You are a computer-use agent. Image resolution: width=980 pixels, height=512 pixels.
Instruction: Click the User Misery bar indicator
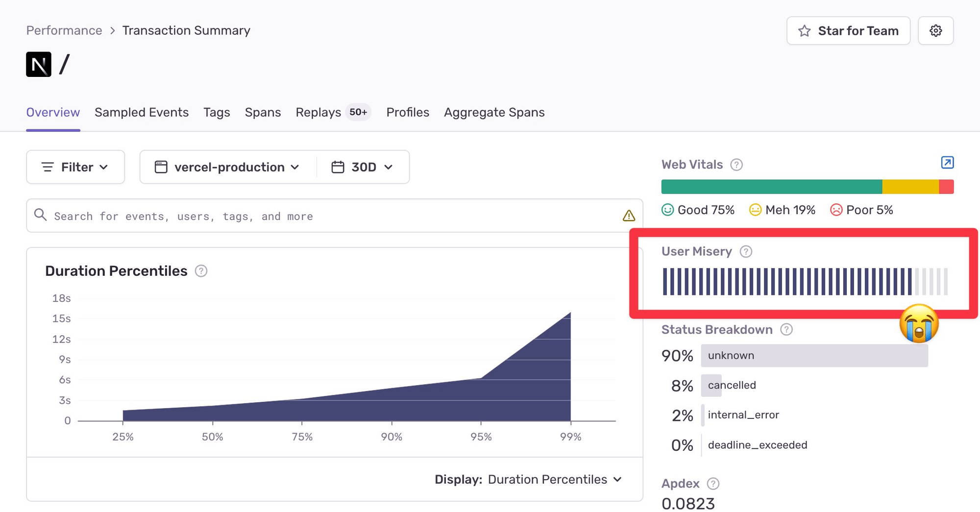pyautogui.click(x=805, y=282)
